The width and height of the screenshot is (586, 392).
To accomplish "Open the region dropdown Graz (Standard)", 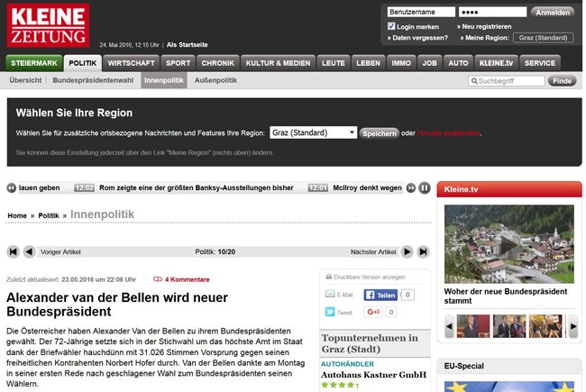I will point(313,132).
